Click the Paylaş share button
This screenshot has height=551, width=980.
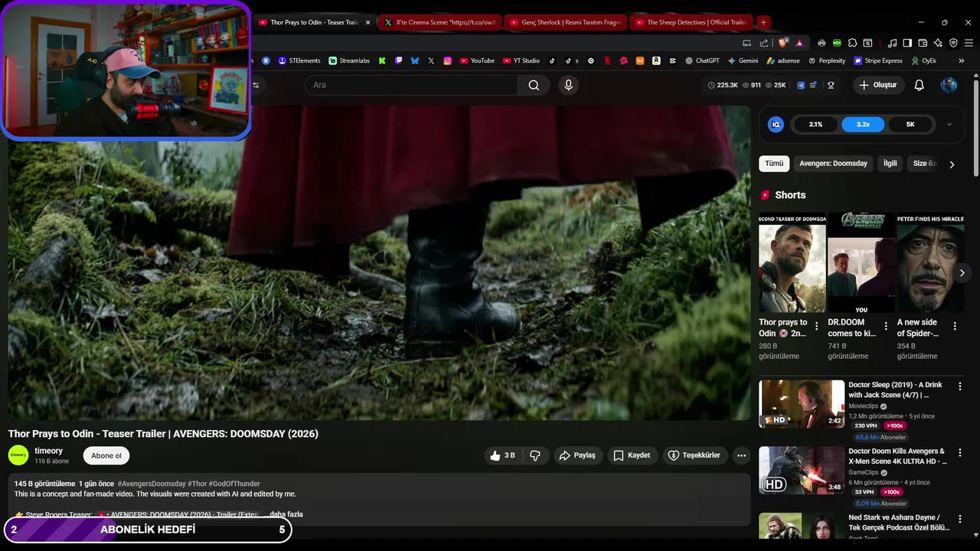click(577, 455)
